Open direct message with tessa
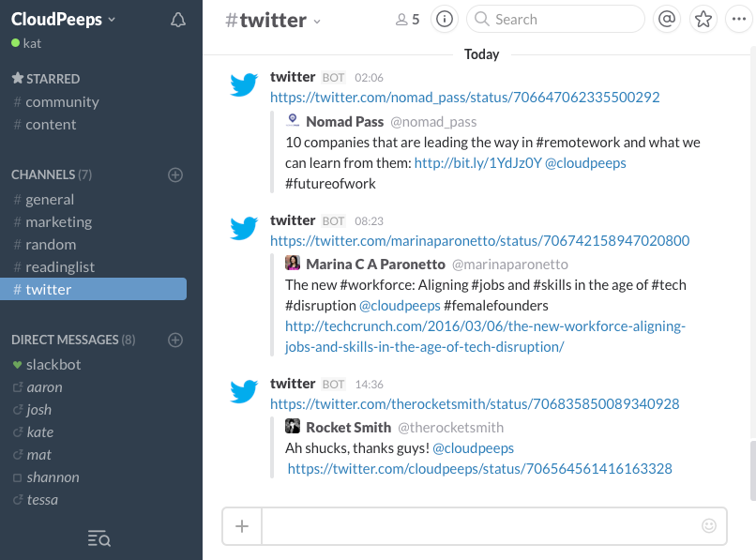The width and height of the screenshot is (756, 560). (36, 500)
